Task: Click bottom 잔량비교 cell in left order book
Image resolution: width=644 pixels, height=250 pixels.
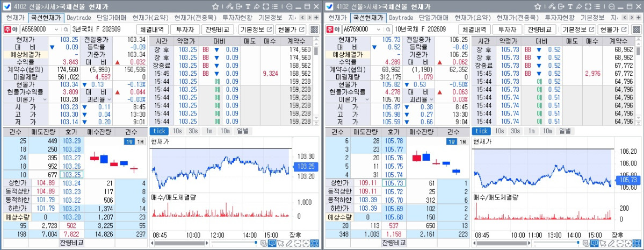Action: tap(71, 242)
